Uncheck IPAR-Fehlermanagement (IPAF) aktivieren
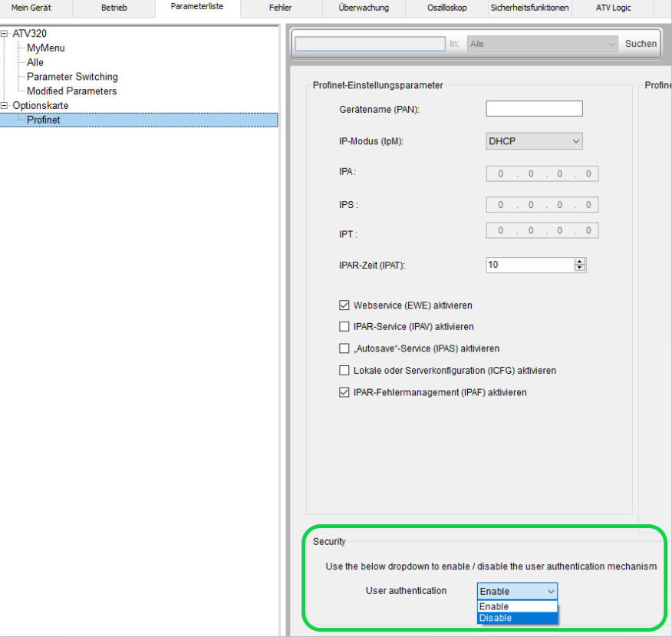 point(344,392)
